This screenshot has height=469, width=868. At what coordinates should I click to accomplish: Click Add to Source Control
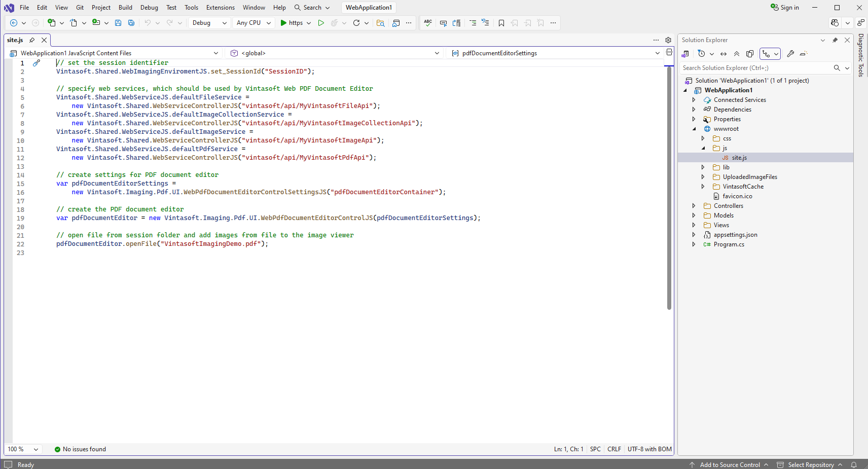click(730, 464)
